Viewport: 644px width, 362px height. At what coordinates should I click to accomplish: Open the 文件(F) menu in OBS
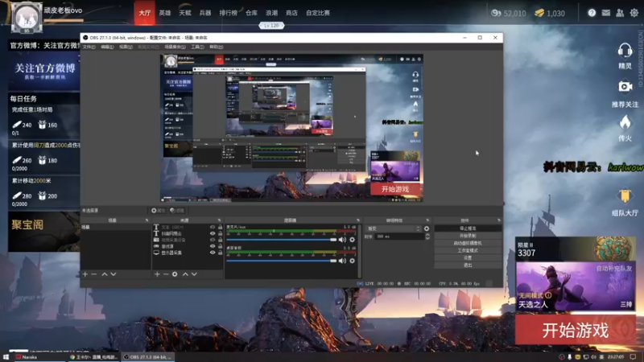tap(89, 47)
